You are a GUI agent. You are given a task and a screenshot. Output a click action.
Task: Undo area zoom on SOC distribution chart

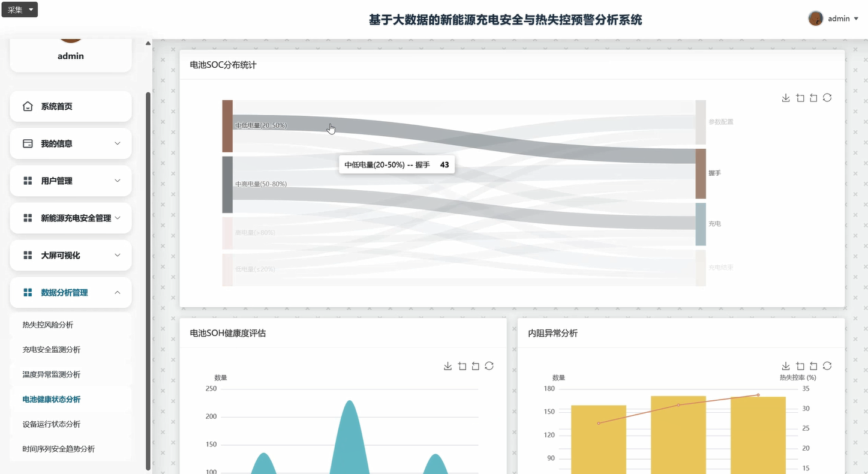pos(813,98)
